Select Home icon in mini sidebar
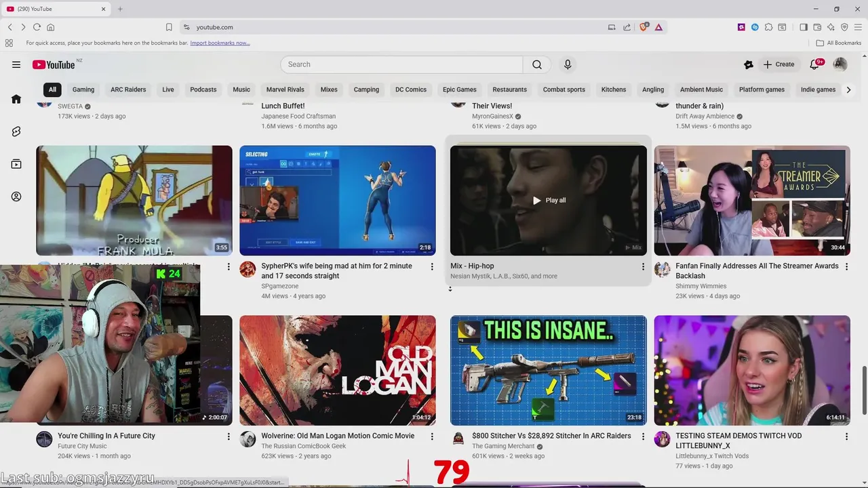Viewport: 868px width, 488px height. tap(16, 99)
